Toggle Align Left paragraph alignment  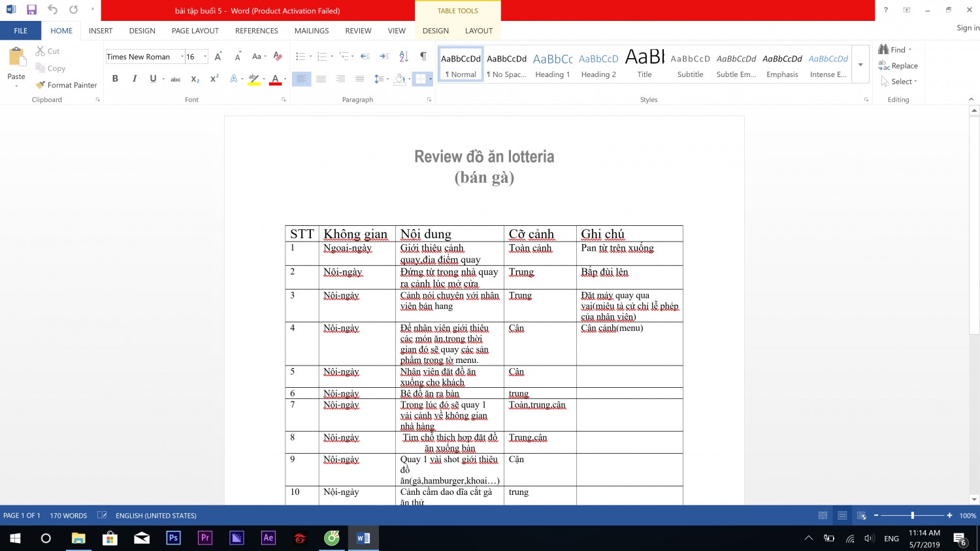[301, 79]
